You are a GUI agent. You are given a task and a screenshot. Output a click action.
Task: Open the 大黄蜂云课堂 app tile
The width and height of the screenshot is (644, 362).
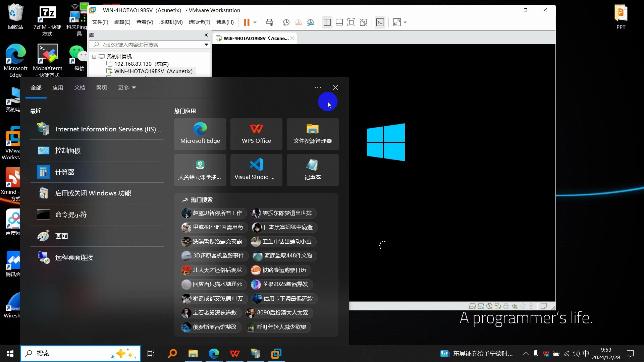point(200,170)
